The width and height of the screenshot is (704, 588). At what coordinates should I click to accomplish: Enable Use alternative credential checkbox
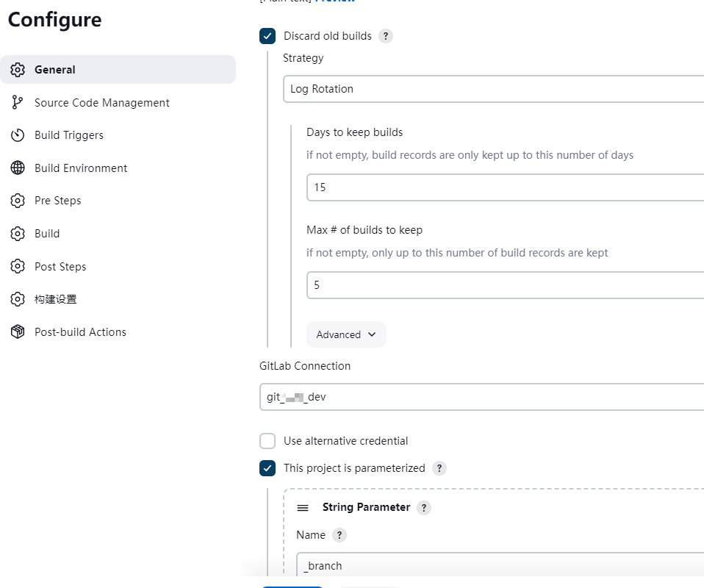pos(267,441)
